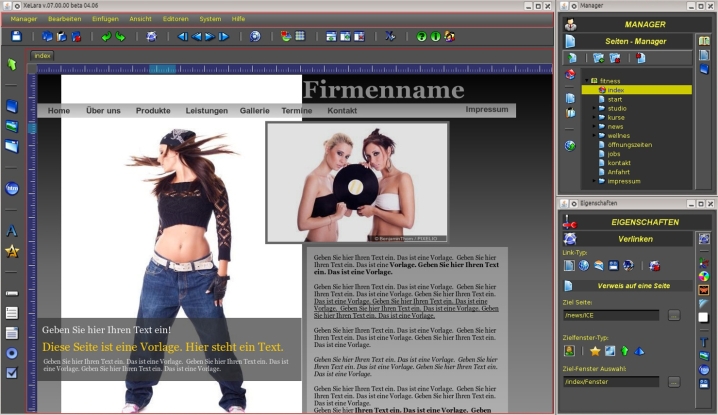Click the green undo arrow
Screen dimensions: 718x415
[106, 36]
